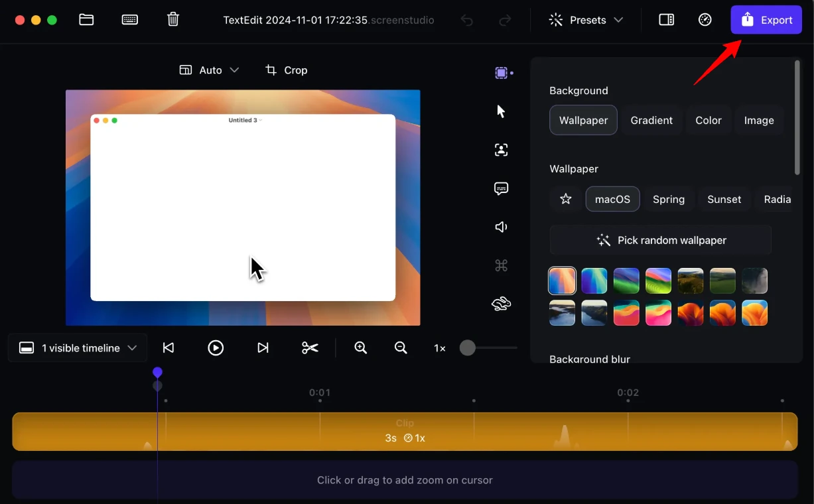
Task: Click the 1x timeline zoom label
Action: click(440, 348)
